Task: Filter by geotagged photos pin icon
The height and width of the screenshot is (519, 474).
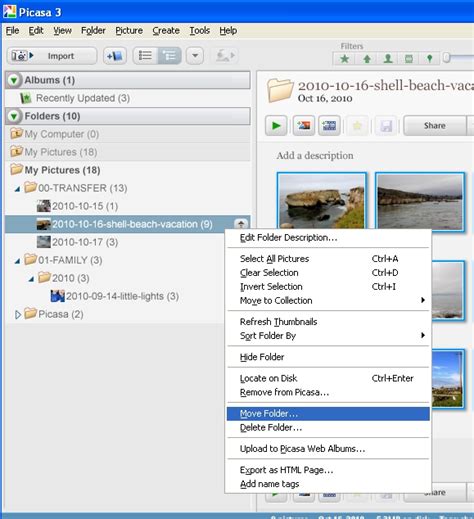Action: tap(429, 59)
